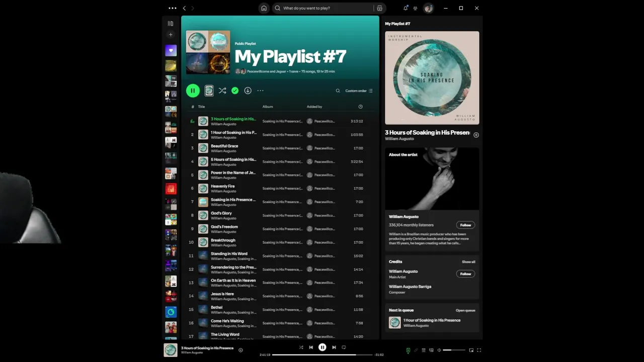644x362 pixels.
Task: Open the three-dot app menu at top left
Action: tap(173, 8)
